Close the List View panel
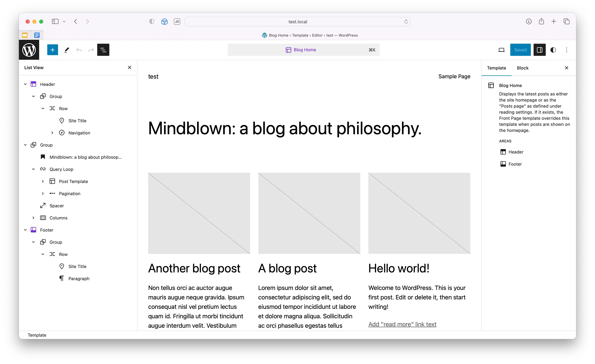Screen dimensions: 595x364 tap(129, 68)
